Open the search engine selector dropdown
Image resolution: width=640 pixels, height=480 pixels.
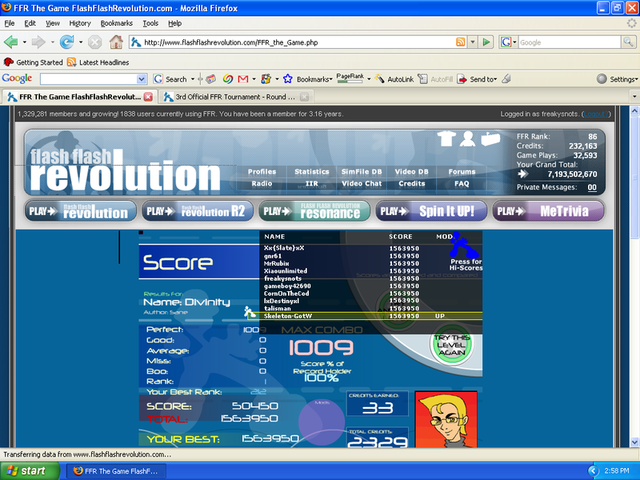click(x=514, y=42)
